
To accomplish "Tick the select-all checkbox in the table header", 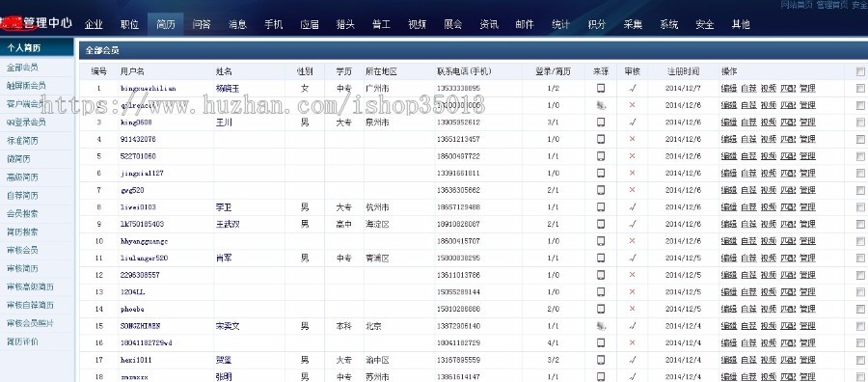I will pos(860,71).
